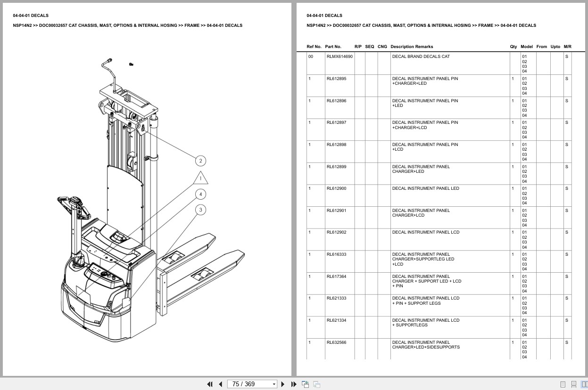This screenshot has width=588, height=390.
Task: Select the previous view navigation icon
Action: coord(305,384)
